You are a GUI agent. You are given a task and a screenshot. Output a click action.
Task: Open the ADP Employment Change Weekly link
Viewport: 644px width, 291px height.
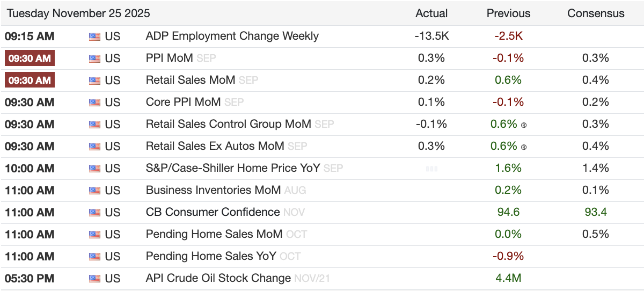tap(232, 37)
